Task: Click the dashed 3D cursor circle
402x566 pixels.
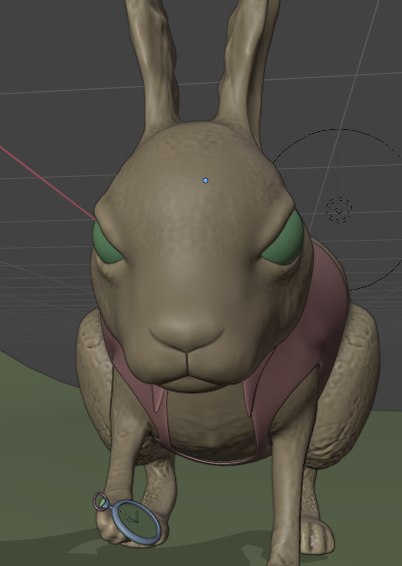Action: tap(338, 209)
